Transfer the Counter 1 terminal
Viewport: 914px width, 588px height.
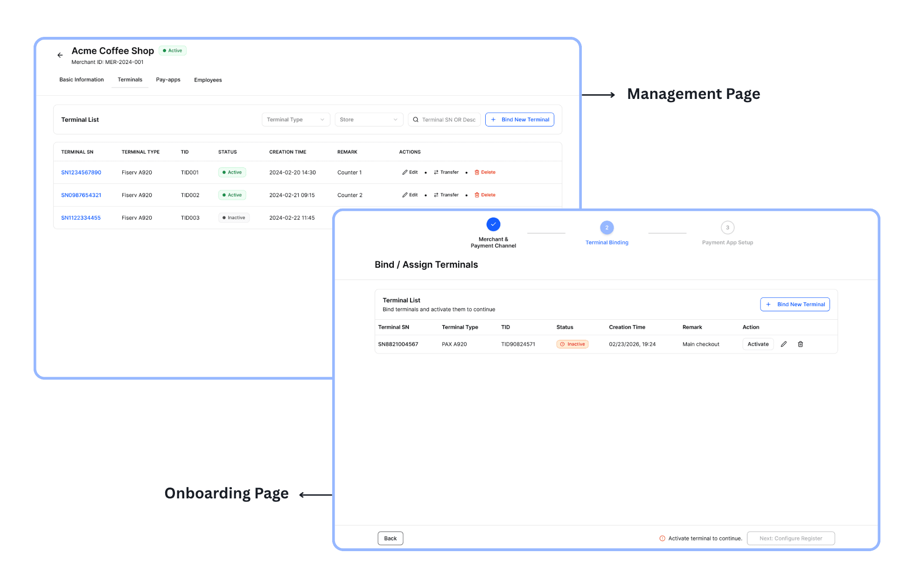pos(446,172)
